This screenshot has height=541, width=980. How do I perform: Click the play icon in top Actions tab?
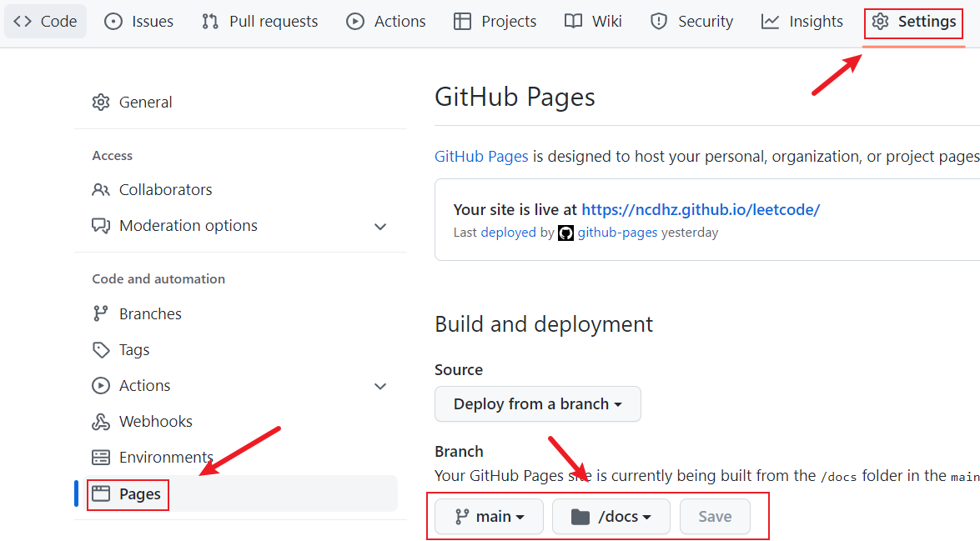pyautogui.click(x=355, y=21)
